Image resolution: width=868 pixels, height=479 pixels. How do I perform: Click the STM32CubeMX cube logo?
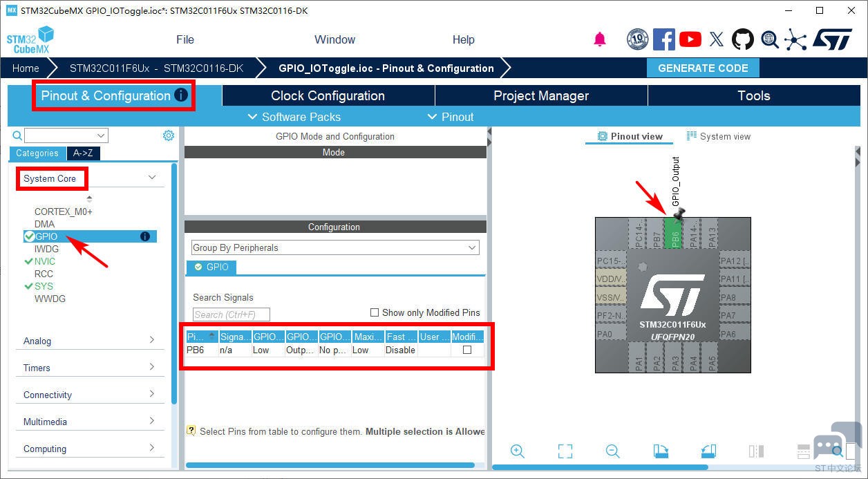click(30, 40)
